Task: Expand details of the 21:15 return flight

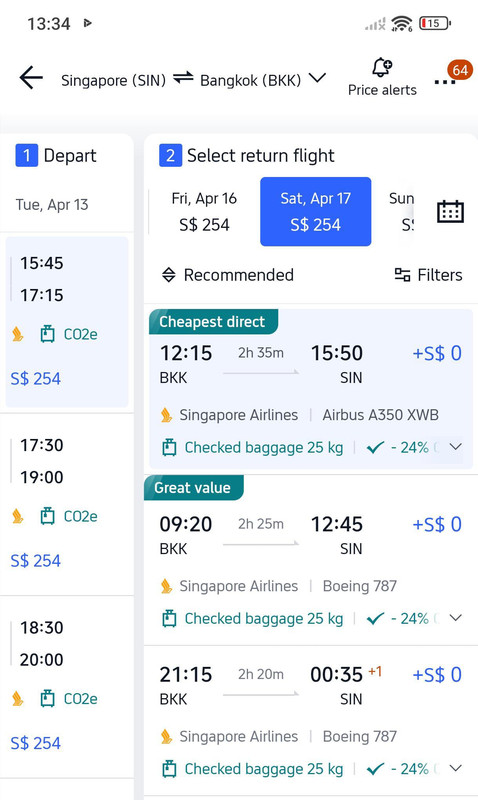Action: (456, 768)
